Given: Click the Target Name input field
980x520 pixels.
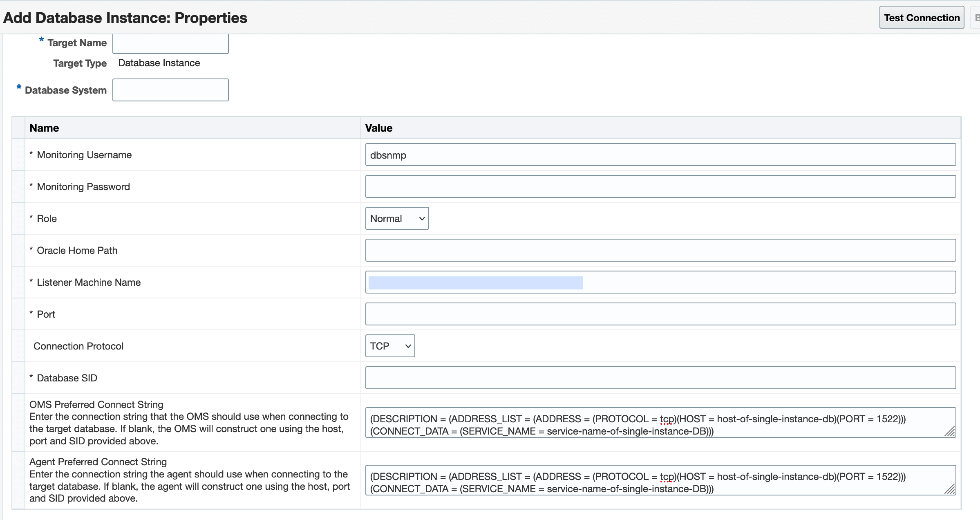Looking at the screenshot, I should 170,43.
